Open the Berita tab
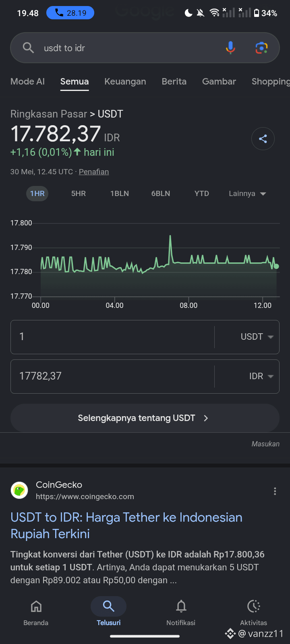290x644 pixels. 174,82
